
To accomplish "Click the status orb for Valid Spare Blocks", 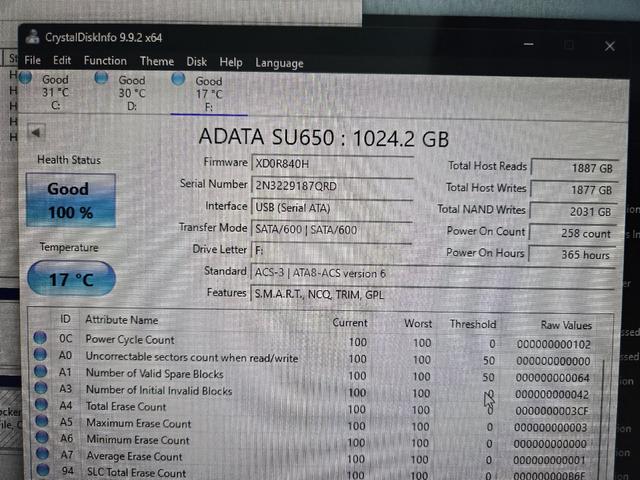I will [40, 371].
